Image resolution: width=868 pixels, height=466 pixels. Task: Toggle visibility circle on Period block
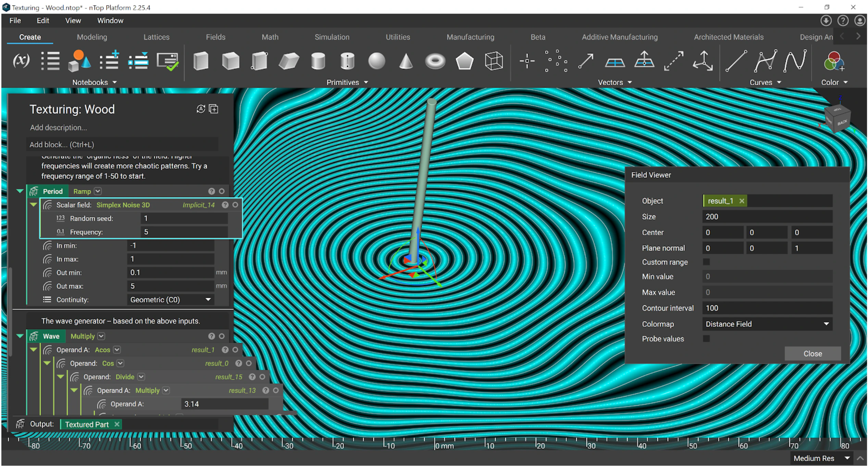coord(222,192)
